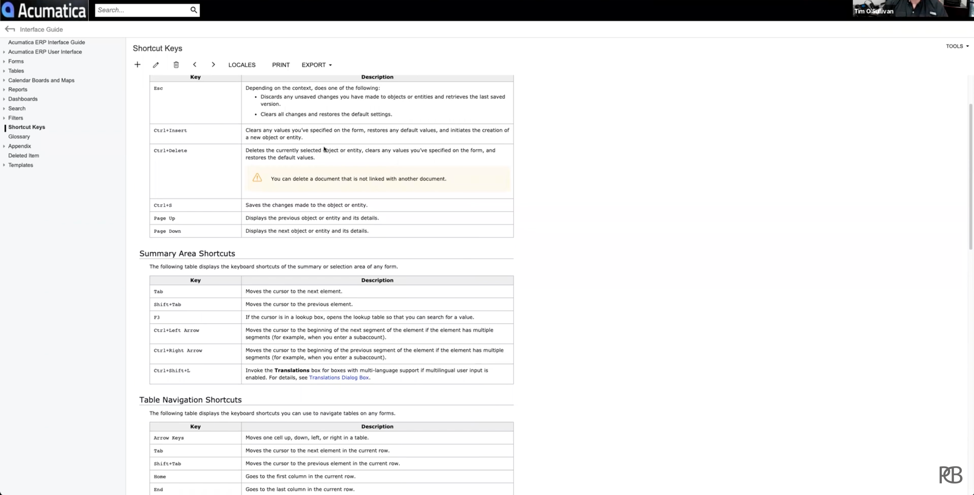
Task: Open the TOOLS dropdown menu
Action: (957, 46)
